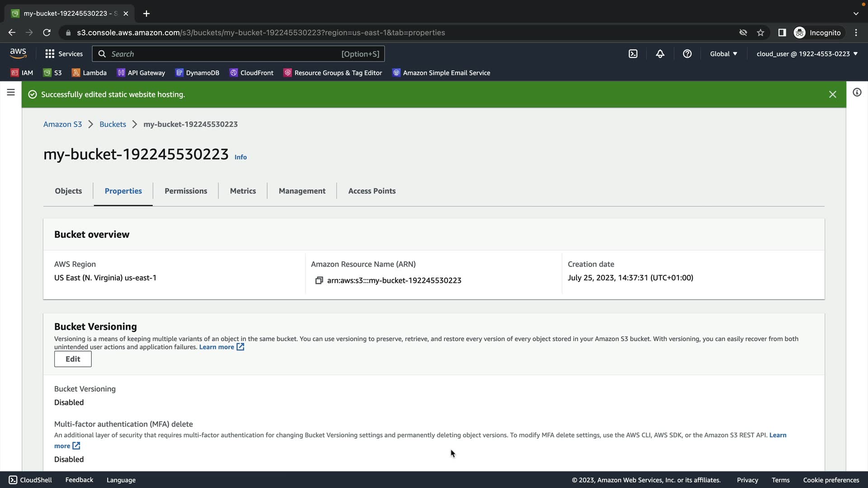Click the Lambda bookmark shortcut icon
The height and width of the screenshot is (488, 868).
(76, 73)
